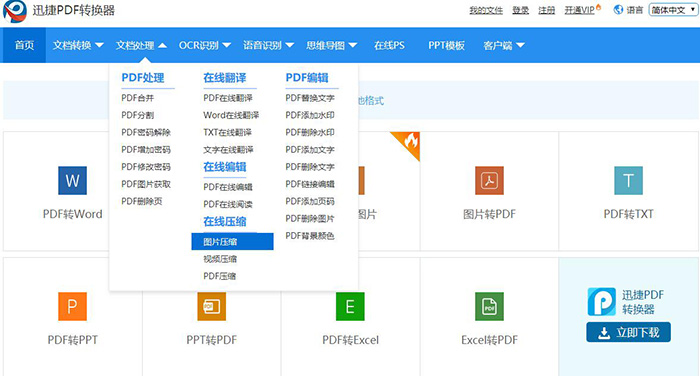
Task: Select PDF链接编辑 from the menu
Action: [310, 184]
